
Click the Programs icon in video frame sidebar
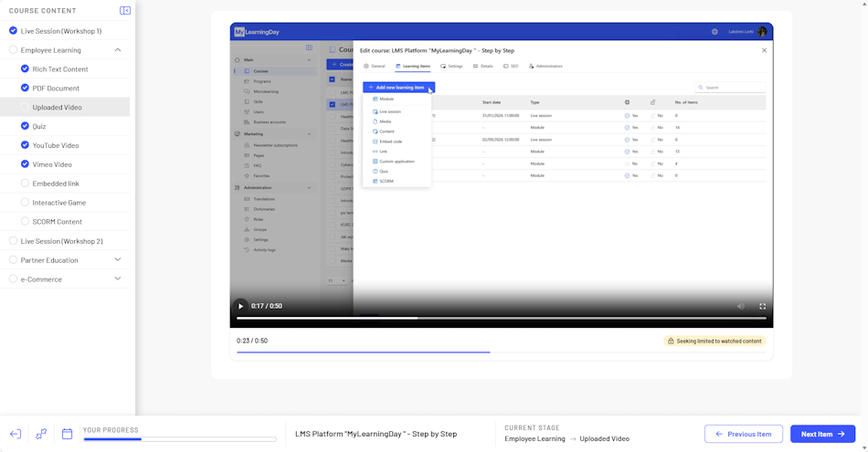247,81
